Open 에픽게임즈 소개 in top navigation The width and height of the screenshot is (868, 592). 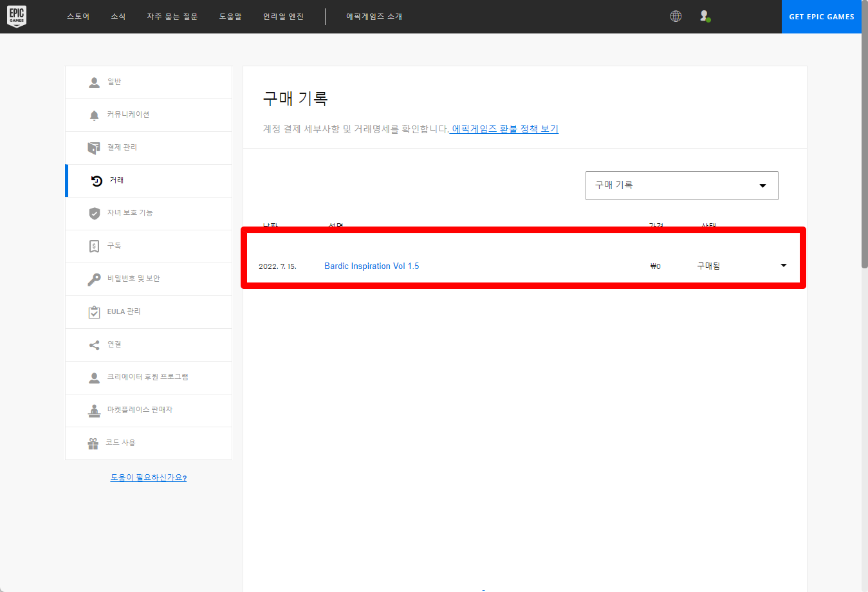(x=374, y=17)
